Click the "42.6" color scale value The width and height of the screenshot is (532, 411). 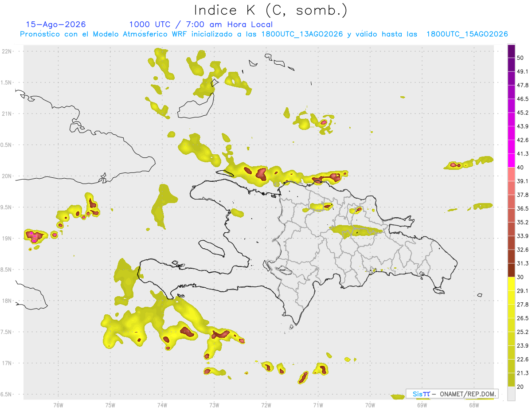523,140
